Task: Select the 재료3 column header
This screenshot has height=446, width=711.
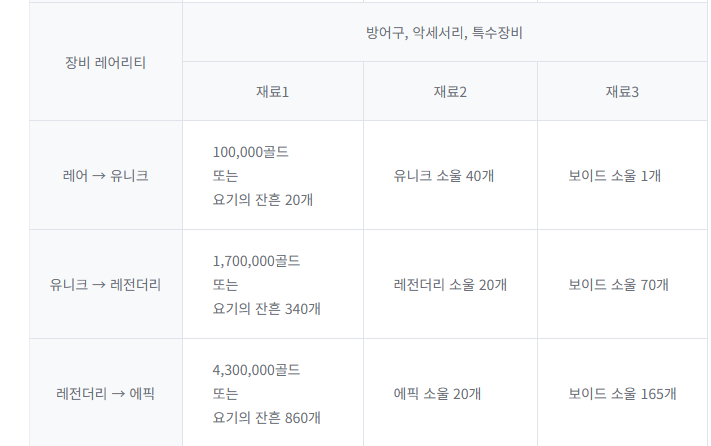Action: 622,92
